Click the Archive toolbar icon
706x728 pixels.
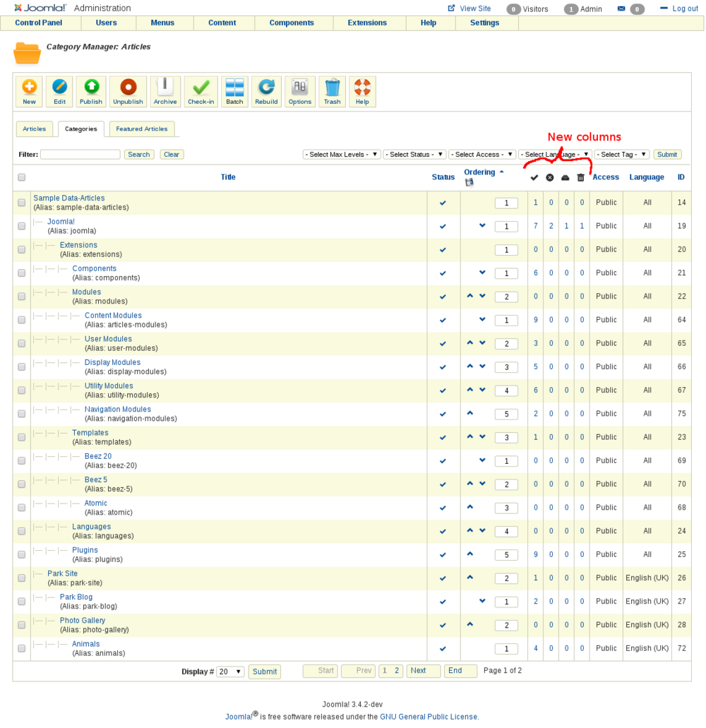(165, 92)
